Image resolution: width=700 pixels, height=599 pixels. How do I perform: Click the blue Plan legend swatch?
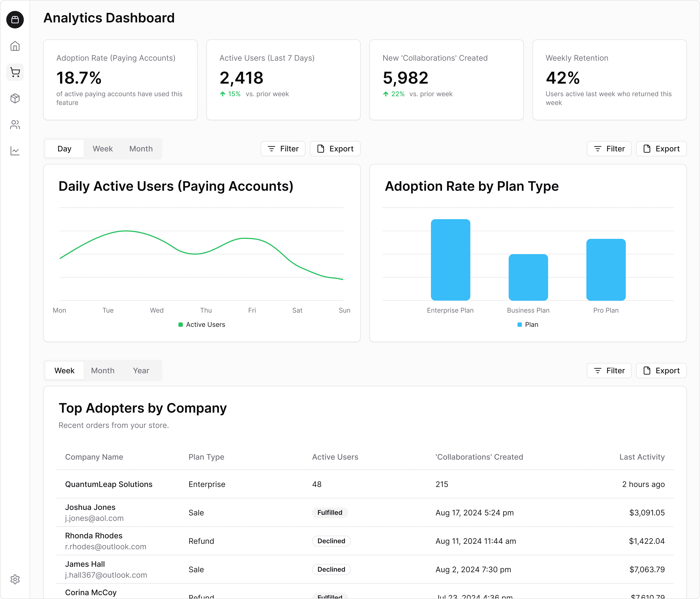tap(520, 325)
